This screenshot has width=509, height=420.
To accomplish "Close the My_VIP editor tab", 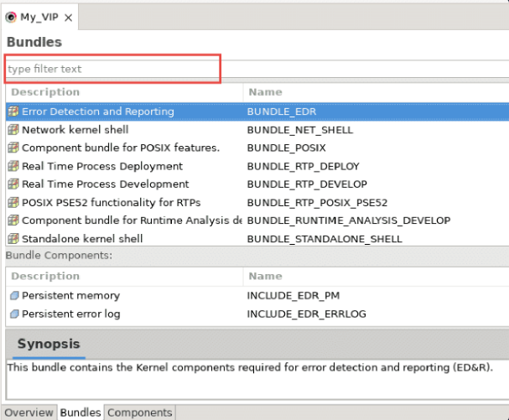I will coord(68,18).
